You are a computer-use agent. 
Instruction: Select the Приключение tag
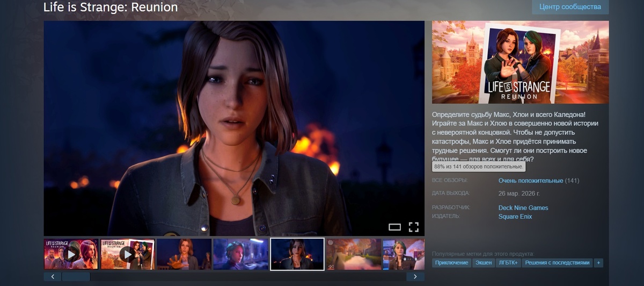452,263
